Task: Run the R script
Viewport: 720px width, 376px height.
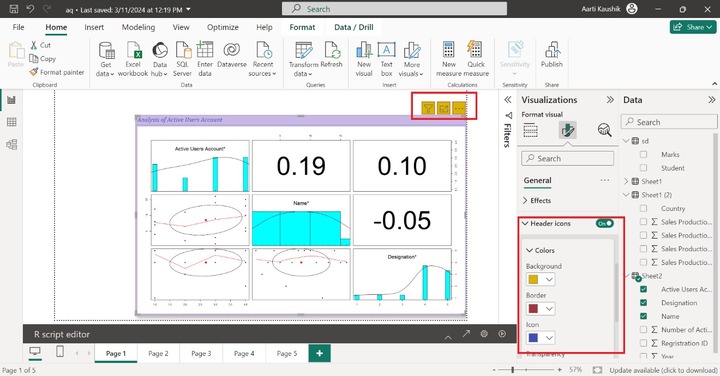Action: click(x=502, y=334)
